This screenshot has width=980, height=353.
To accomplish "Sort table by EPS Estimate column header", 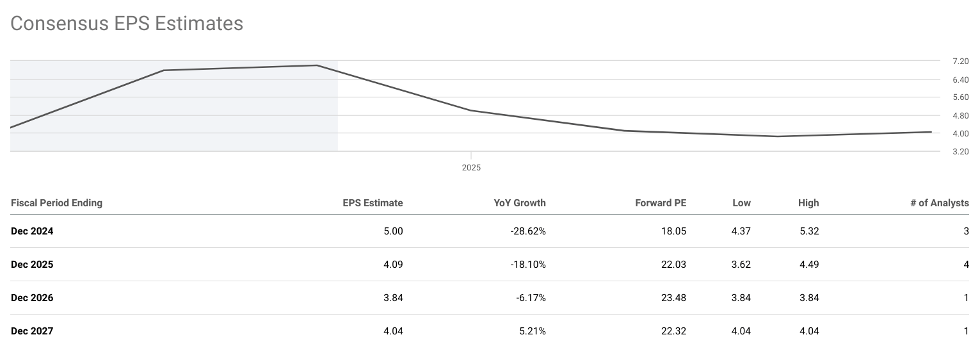I will tap(373, 203).
